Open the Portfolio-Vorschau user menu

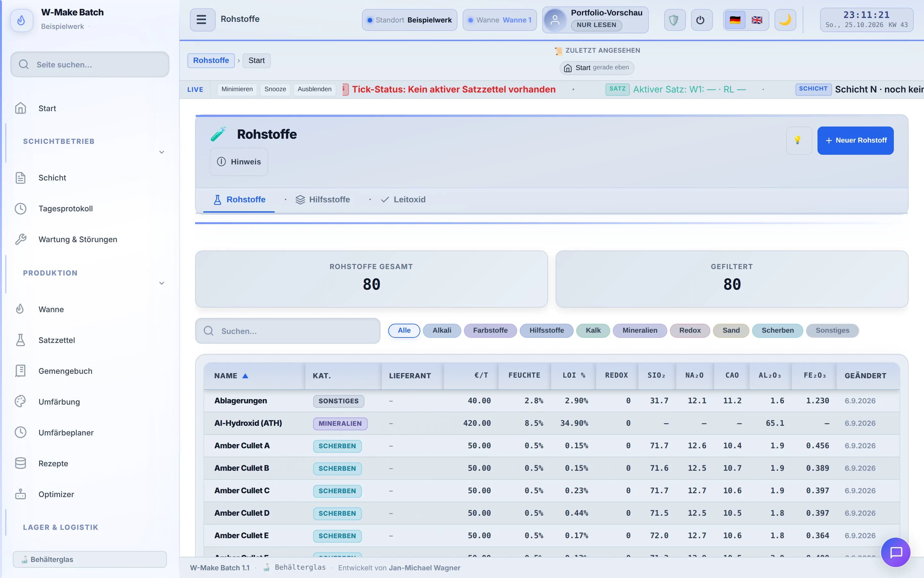click(x=595, y=20)
